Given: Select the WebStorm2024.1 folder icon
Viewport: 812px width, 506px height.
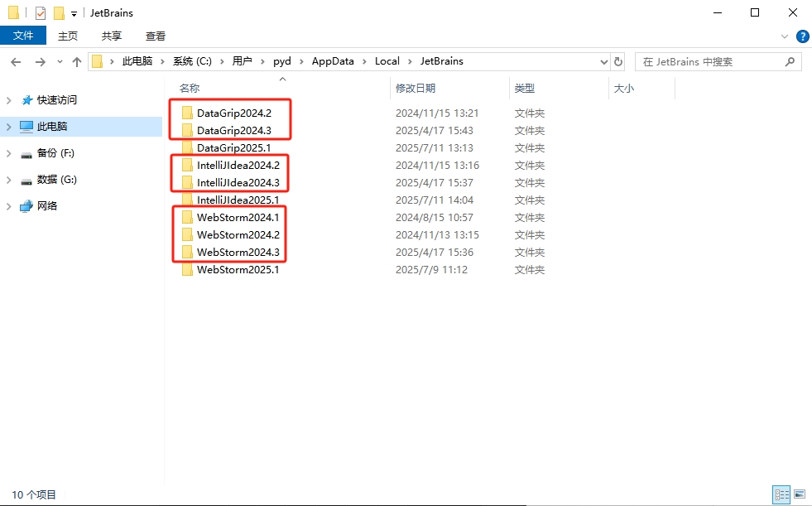Looking at the screenshot, I should click(x=187, y=218).
